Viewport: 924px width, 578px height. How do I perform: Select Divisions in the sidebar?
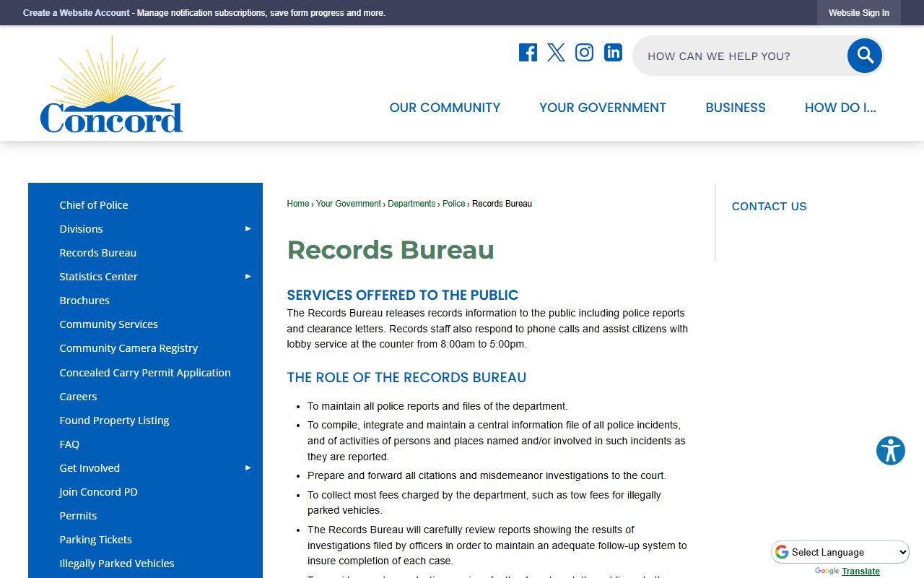coord(81,229)
